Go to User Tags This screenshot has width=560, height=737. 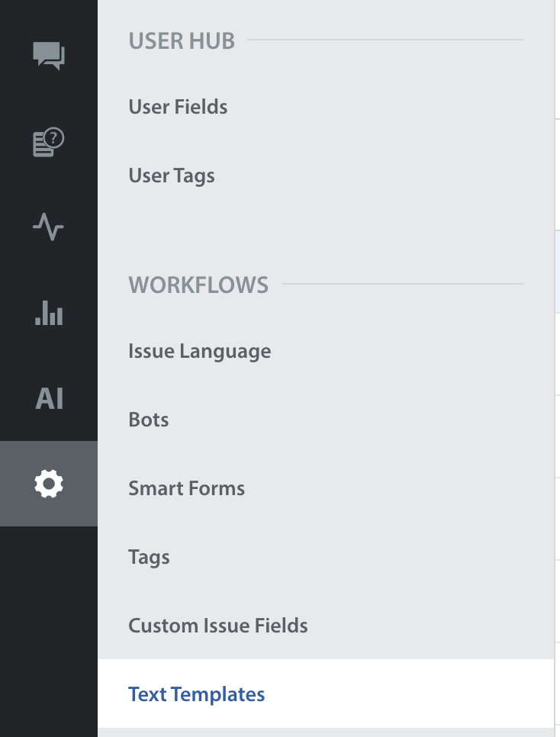coord(172,175)
